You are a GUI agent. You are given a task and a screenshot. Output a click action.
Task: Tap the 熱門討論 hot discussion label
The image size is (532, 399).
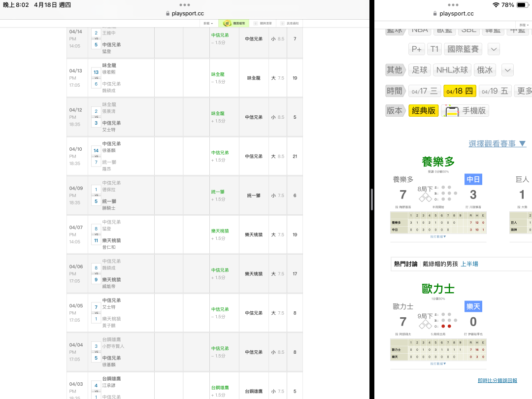click(405, 264)
